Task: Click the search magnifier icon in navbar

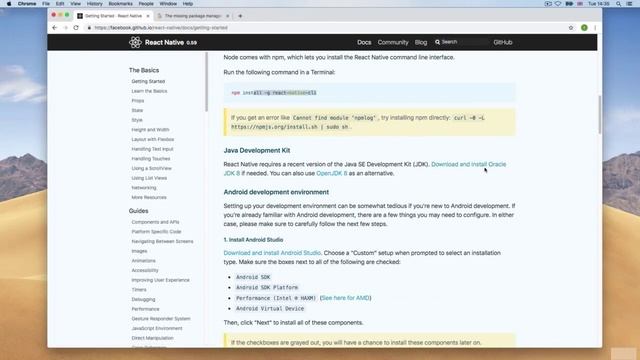Action: 438,42
